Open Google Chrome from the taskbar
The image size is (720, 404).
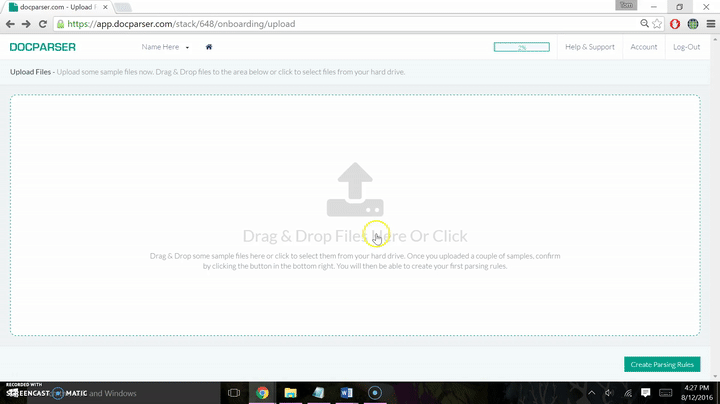click(x=262, y=393)
